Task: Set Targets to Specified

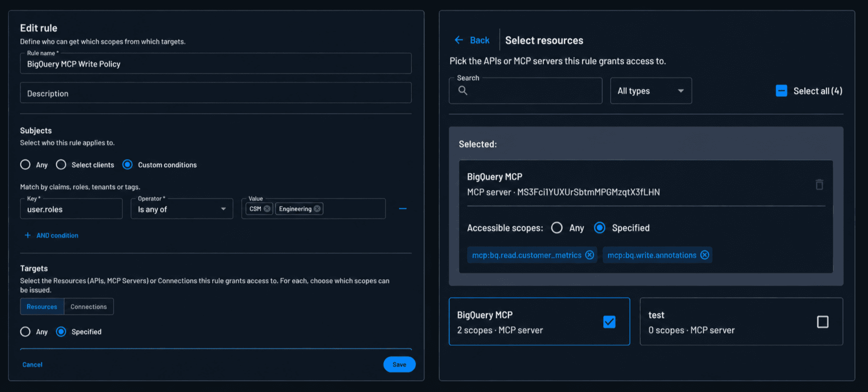Action: pos(61,332)
